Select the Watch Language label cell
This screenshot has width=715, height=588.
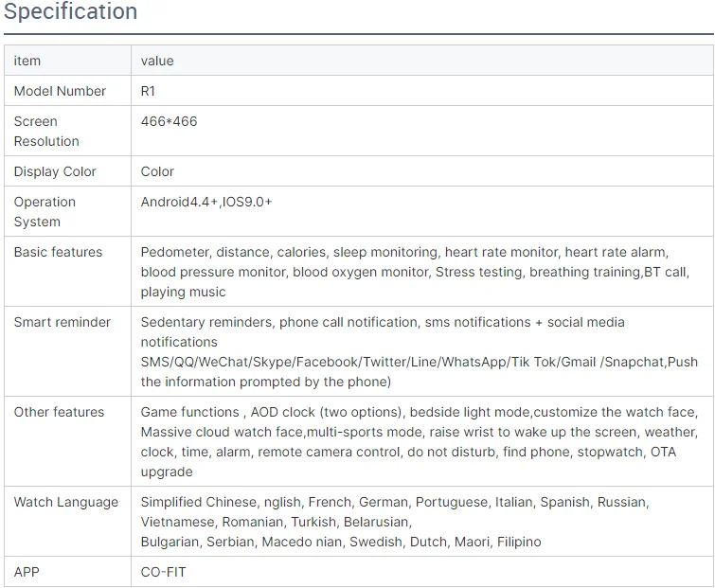(65, 502)
